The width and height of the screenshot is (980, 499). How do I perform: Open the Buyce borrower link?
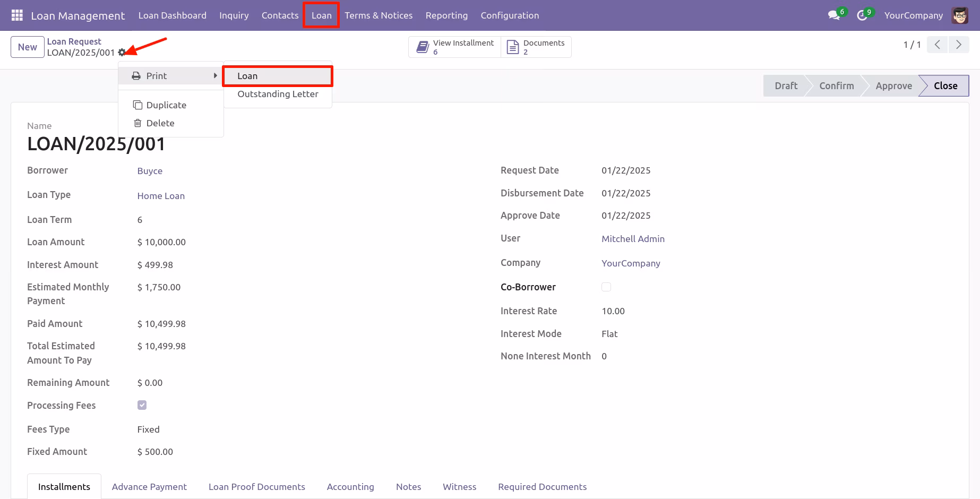(x=150, y=171)
